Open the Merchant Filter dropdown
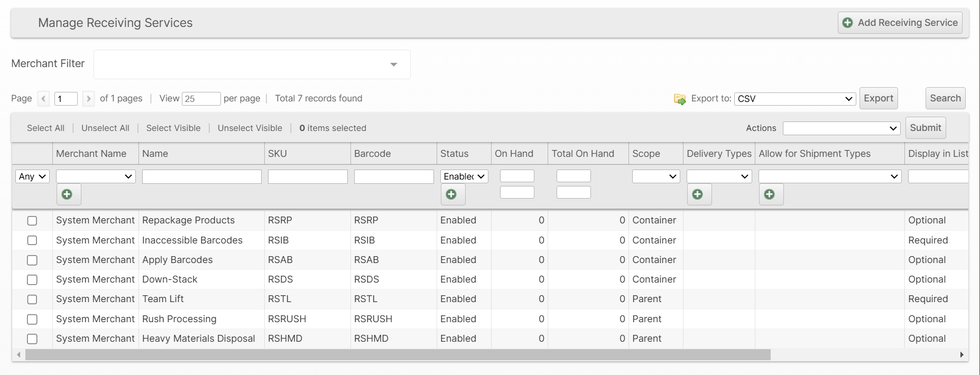 [x=252, y=64]
